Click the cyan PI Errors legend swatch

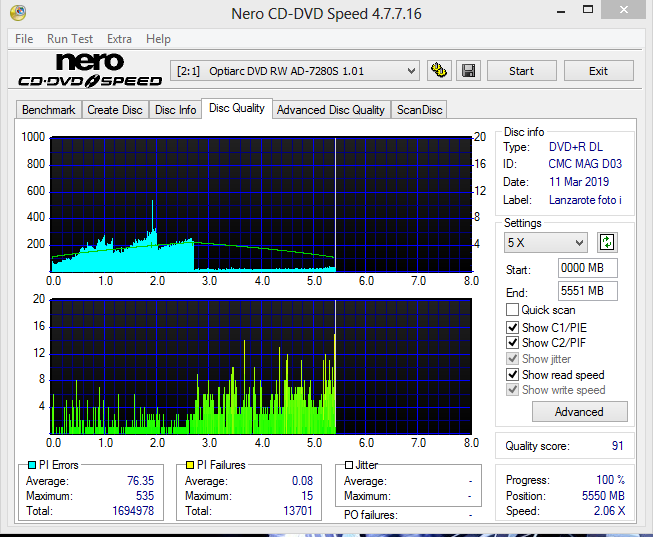[x=32, y=465]
